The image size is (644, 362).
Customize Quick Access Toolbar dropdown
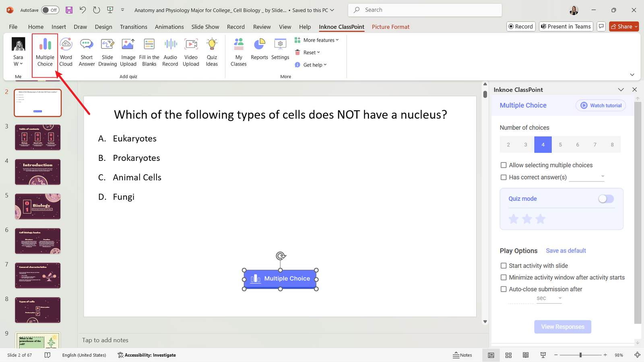pyautogui.click(x=122, y=10)
